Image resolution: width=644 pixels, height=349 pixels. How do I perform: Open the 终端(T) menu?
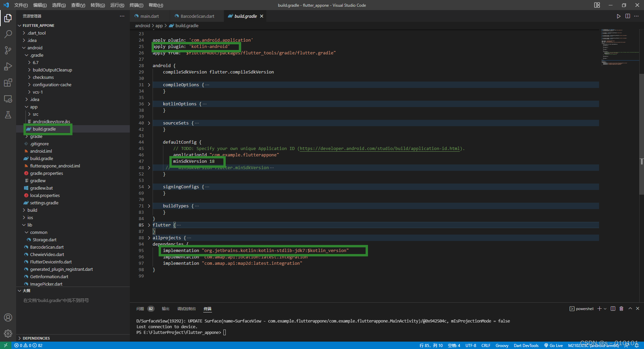click(136, 5)
